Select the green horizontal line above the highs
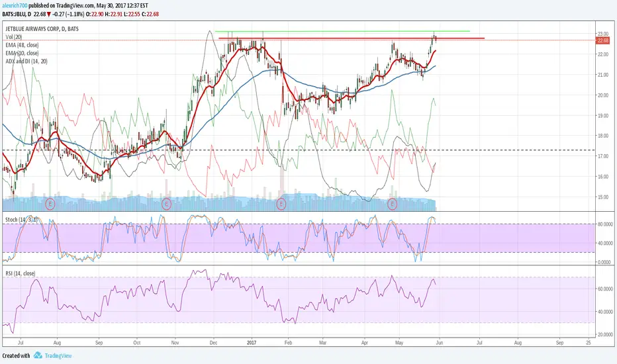617x364 pixels. [342, 31]
